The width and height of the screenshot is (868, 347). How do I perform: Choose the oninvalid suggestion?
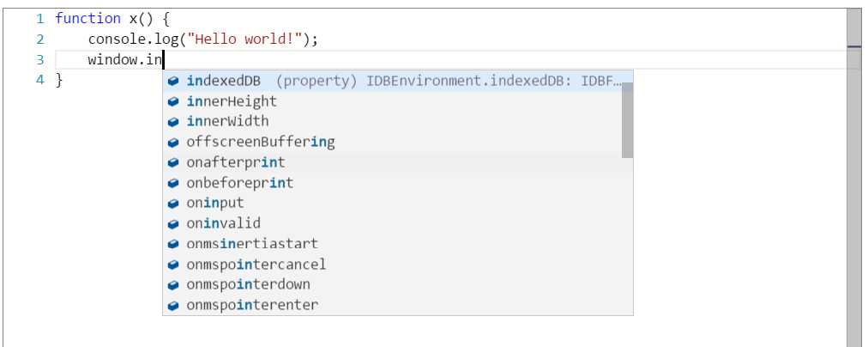pos(392,223)
